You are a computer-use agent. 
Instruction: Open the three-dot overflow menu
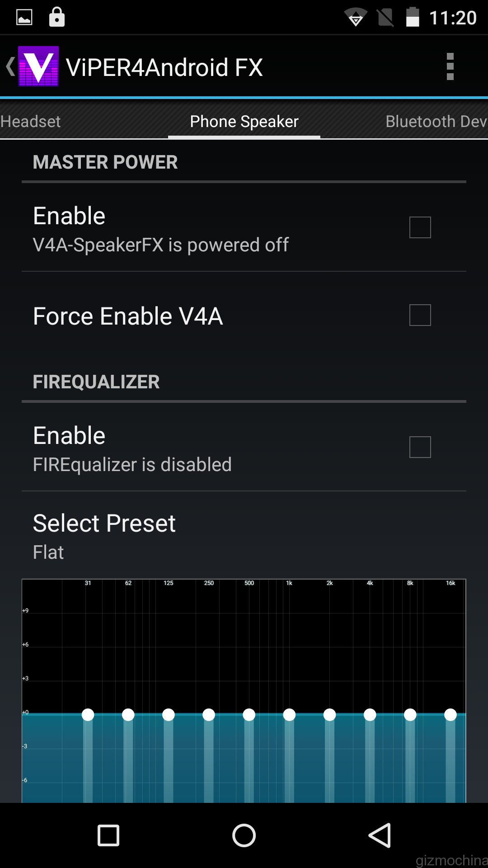(450, 66)
